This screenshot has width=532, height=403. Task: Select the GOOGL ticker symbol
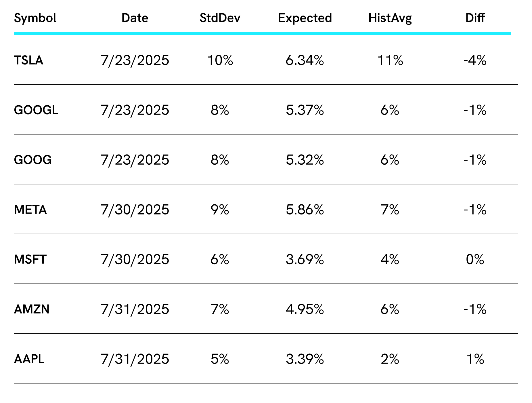tap(36, 110)
